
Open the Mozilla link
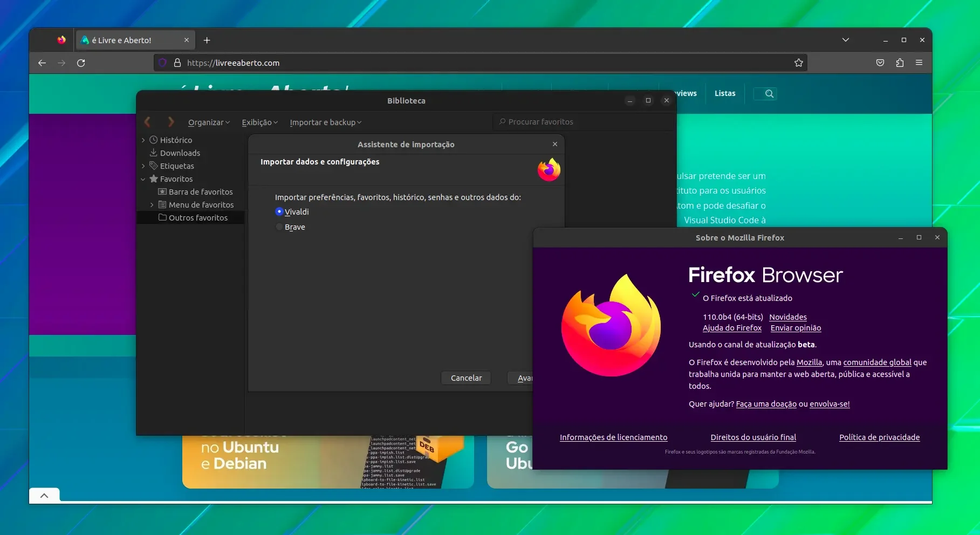(x=809, y=362)
